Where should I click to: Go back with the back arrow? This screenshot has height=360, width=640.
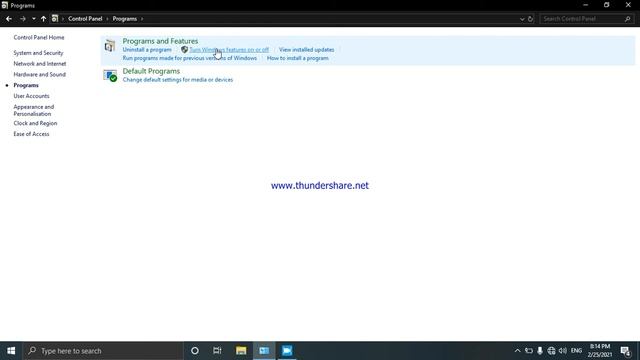(9, 19)
